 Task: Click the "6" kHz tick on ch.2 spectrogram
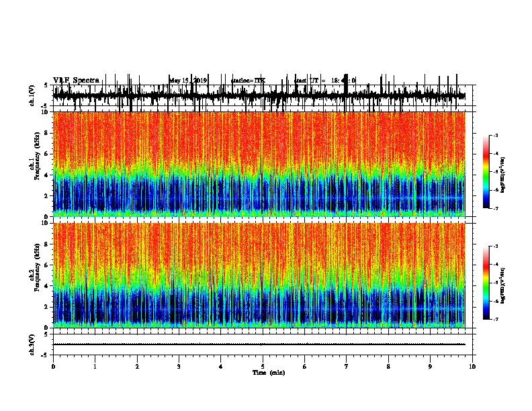point(47,265)
